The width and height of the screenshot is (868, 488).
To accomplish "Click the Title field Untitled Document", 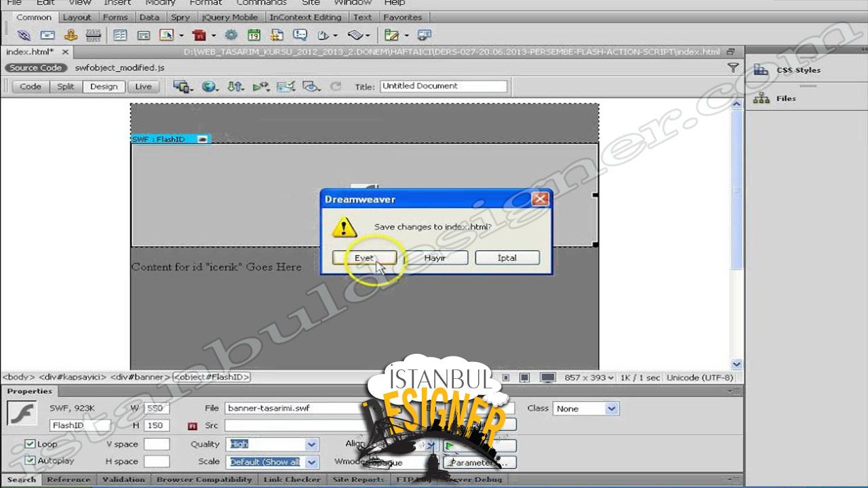I will [x=443, y=86].
